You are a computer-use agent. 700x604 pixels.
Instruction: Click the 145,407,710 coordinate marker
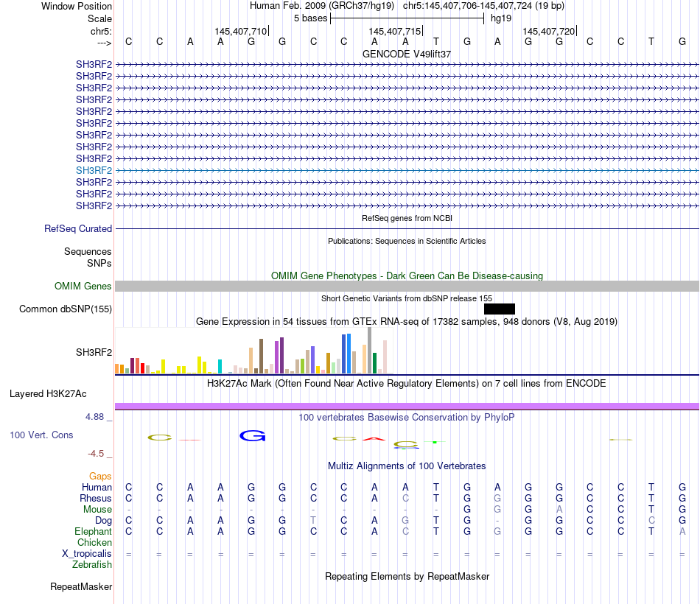[x=241, y=31]
